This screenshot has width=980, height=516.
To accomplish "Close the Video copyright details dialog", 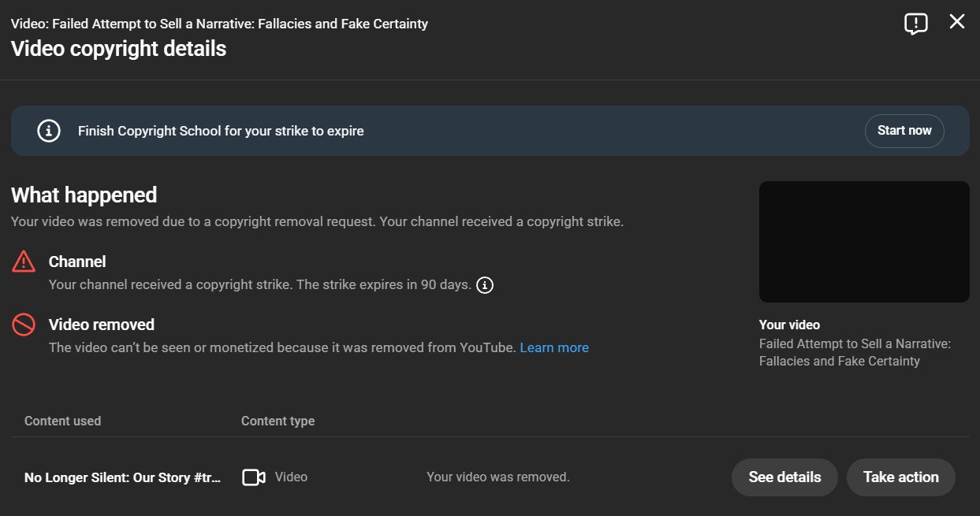I will (x=957, y=22).
